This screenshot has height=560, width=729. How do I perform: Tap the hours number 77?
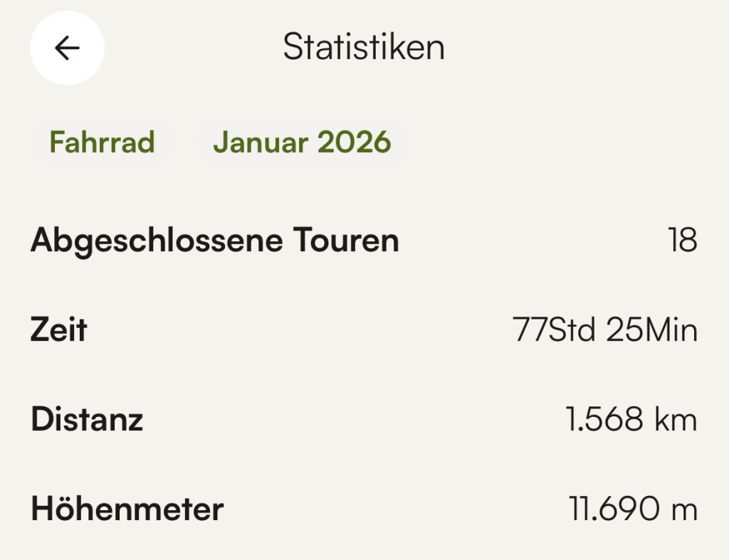pyautogui.click(x=528, y=331)
